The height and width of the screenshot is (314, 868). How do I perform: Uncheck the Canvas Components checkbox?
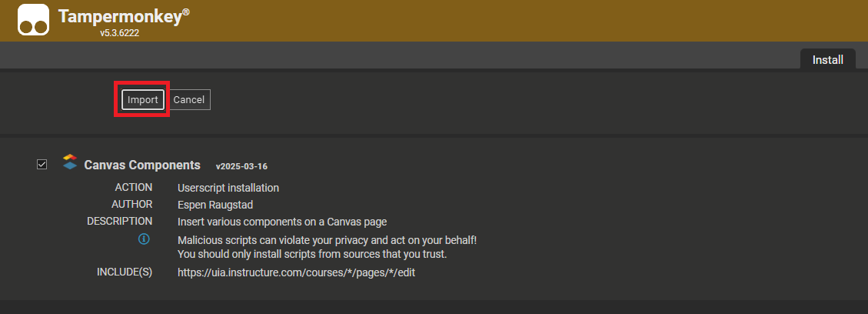tap(42, 164)
